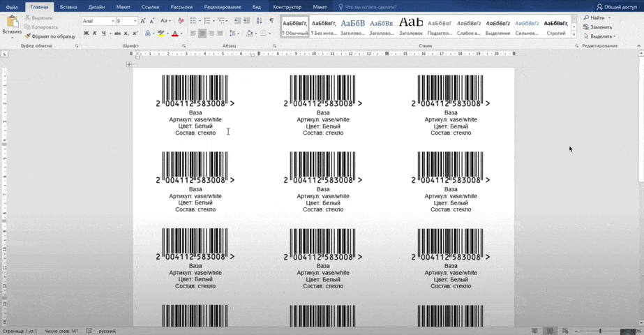This screenshot has height=335, width=644.
Task: Click the center alignment icon
Action: click(202, 33)
